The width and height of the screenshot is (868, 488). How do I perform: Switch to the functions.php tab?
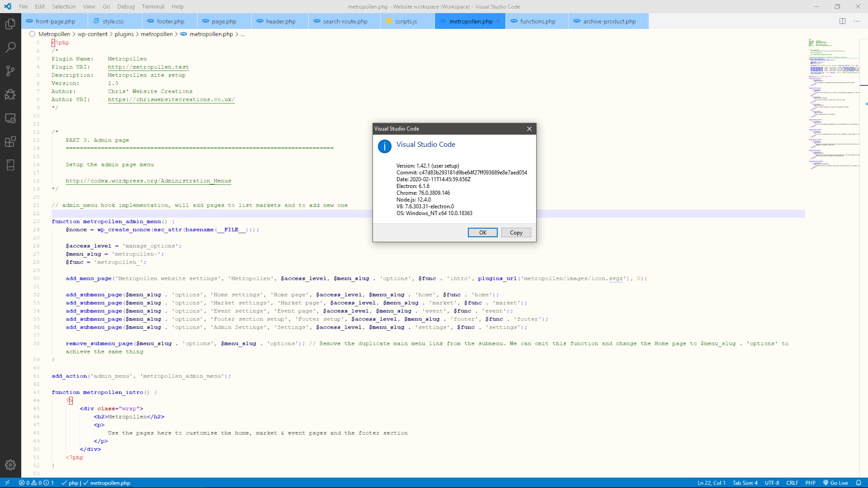pyautogui.click(x=538, y=21)
